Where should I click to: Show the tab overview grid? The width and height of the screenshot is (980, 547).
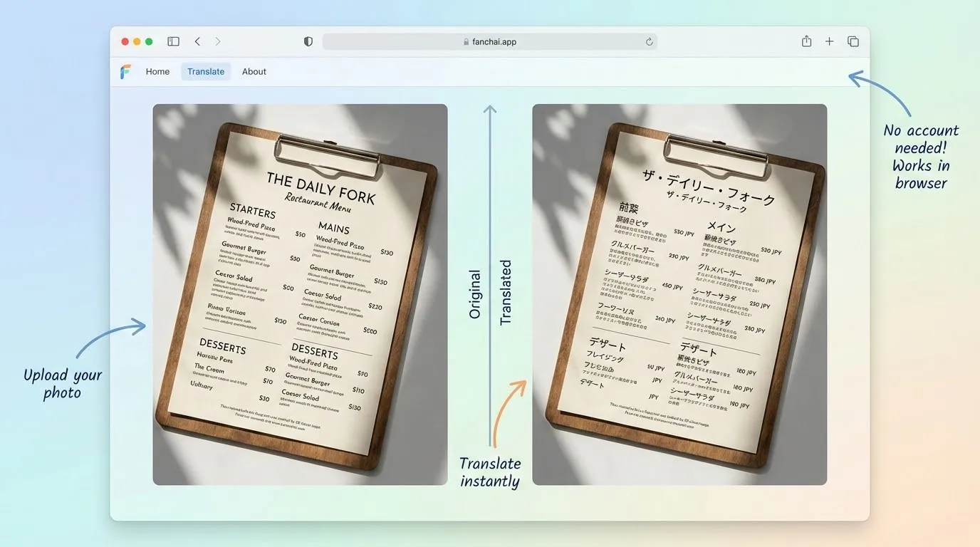click(x=853, y=41)
